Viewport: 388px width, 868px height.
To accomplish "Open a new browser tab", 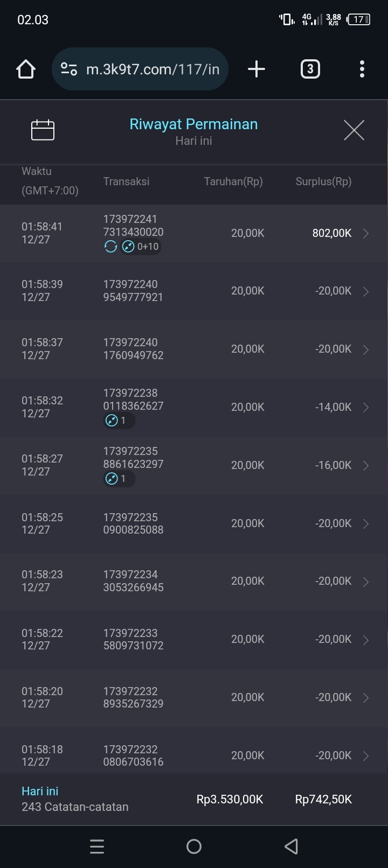I will pyautogui.click(x=257, y=69).
